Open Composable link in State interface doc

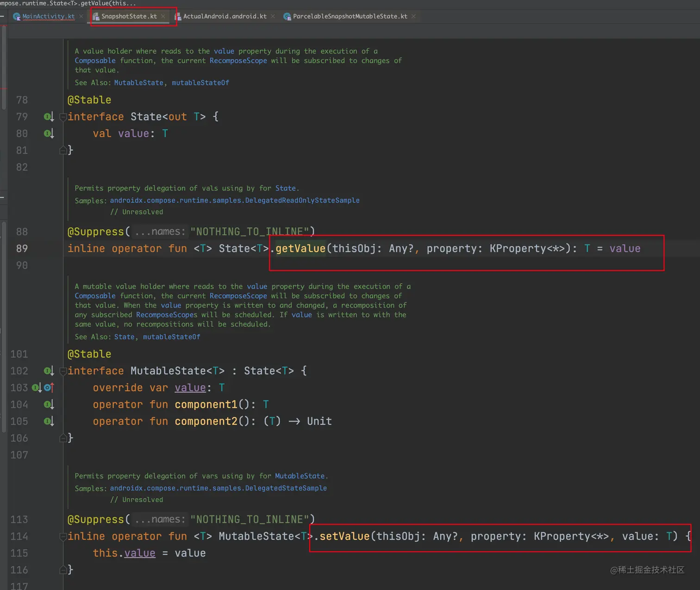(95, 61)
